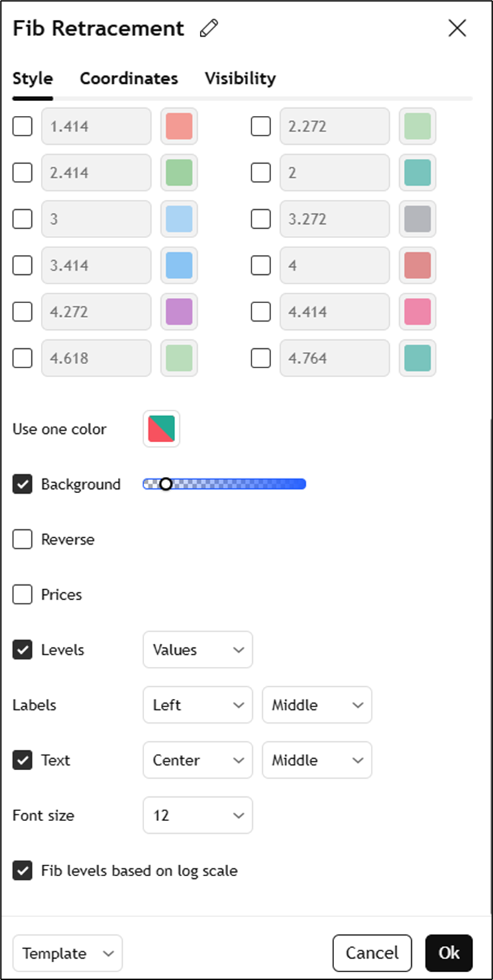Switch to the Coordinates tab

[x=129, y=78]
